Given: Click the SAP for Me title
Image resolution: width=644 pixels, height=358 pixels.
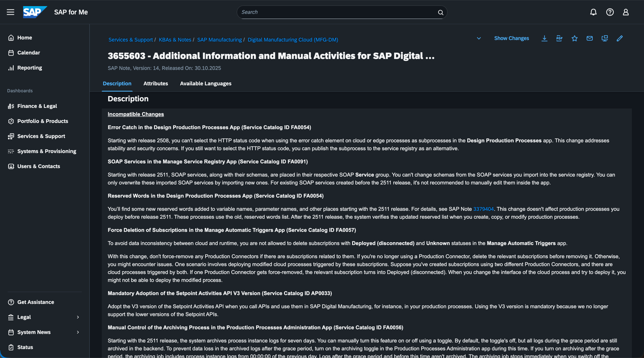Looking at the screenshot, I should (x=71, y=12).
